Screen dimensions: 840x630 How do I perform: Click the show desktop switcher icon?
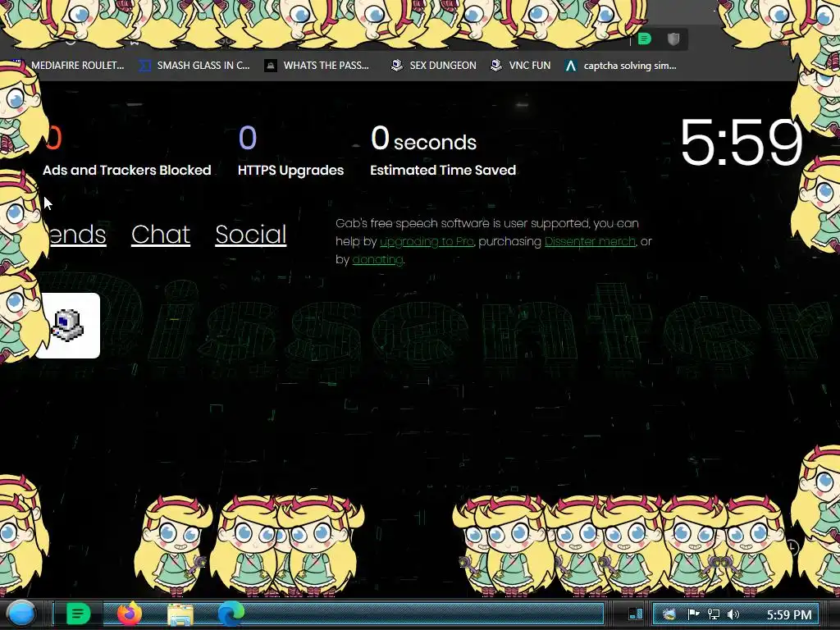(x=636, y=614)
